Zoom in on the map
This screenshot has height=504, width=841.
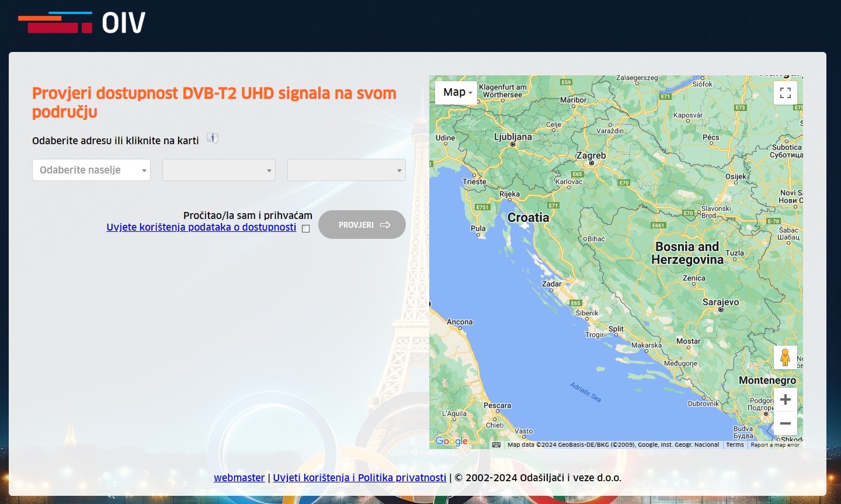point(786,399)
